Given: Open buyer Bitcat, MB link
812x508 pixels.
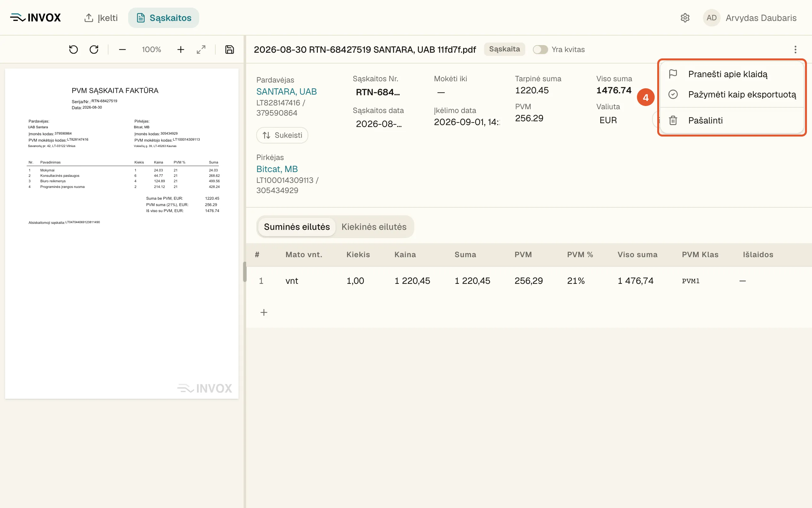Looking at the screenshot, I should point(277,169).
